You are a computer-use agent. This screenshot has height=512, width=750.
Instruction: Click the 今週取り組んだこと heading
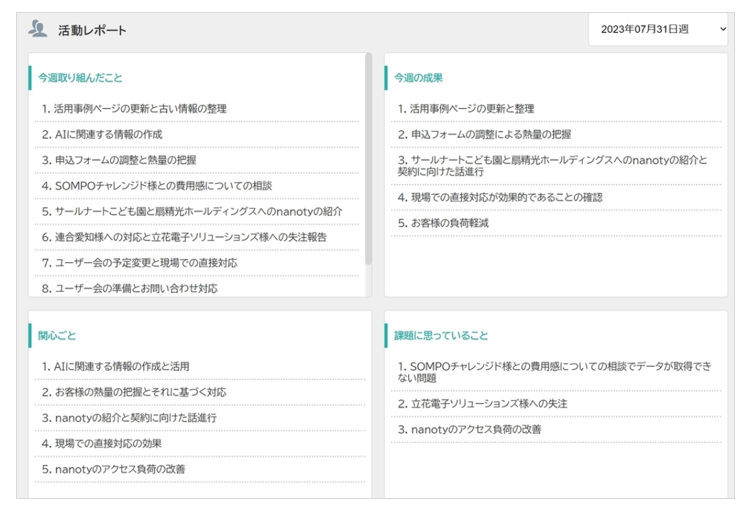80,78
